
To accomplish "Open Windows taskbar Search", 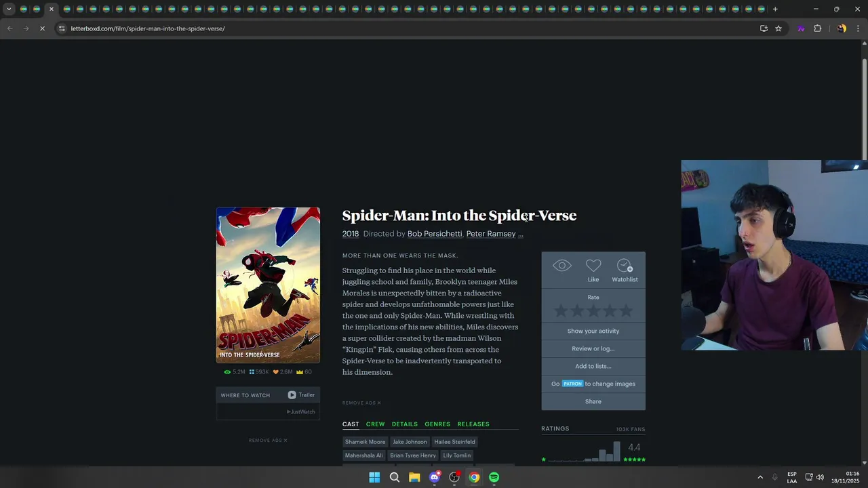I will 394,477.
